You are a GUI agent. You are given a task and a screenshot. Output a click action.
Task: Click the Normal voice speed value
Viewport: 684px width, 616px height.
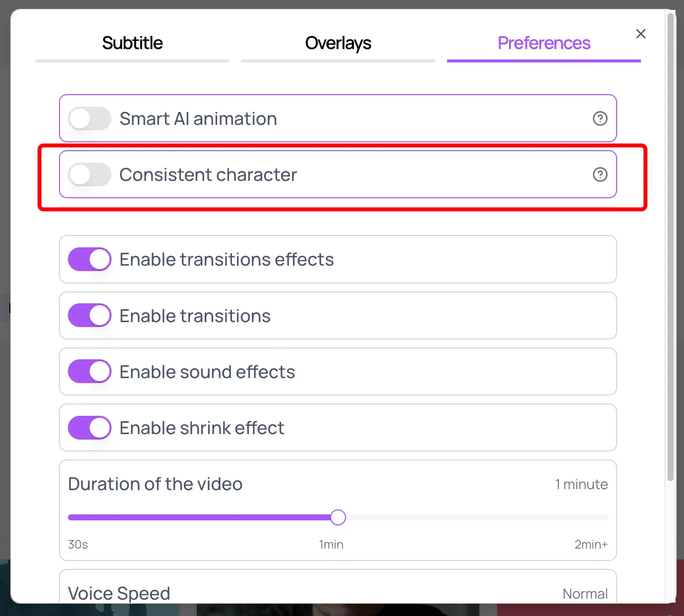click(585, 594)
